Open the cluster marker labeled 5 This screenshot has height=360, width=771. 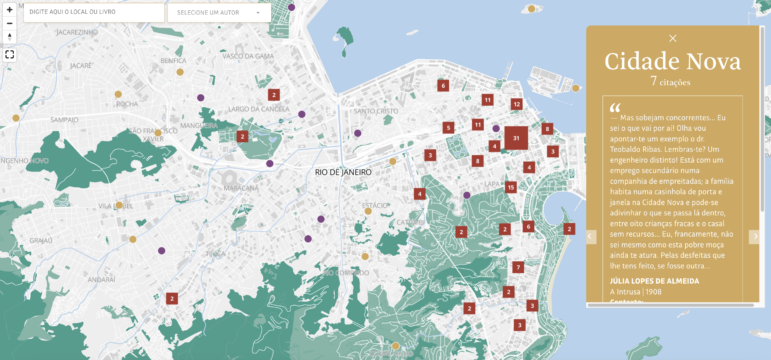tap(447, 128)
